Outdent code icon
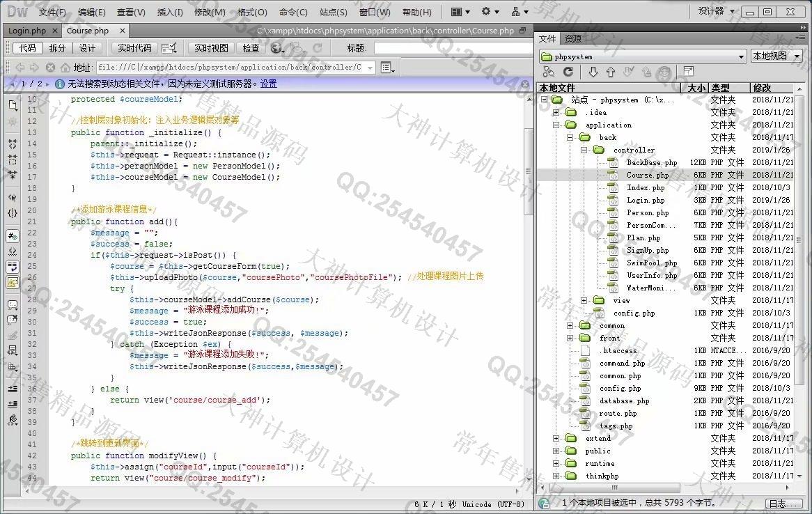The image size is (812, 514). [13, 404]
